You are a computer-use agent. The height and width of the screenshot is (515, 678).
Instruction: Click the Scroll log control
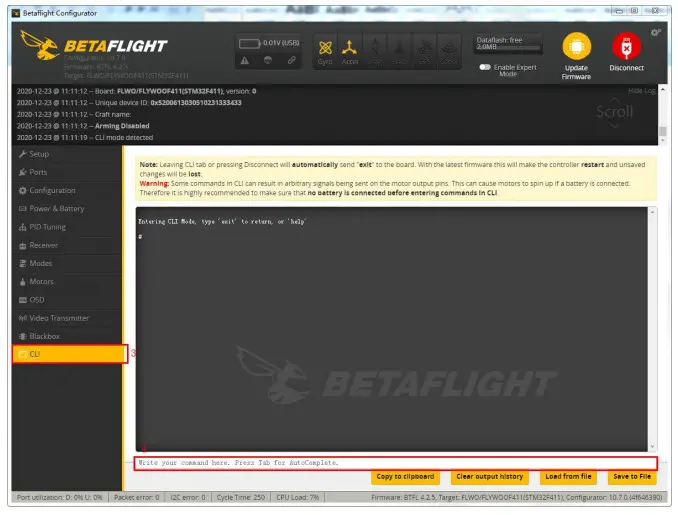pyautogui.click(x=614, y=112)
